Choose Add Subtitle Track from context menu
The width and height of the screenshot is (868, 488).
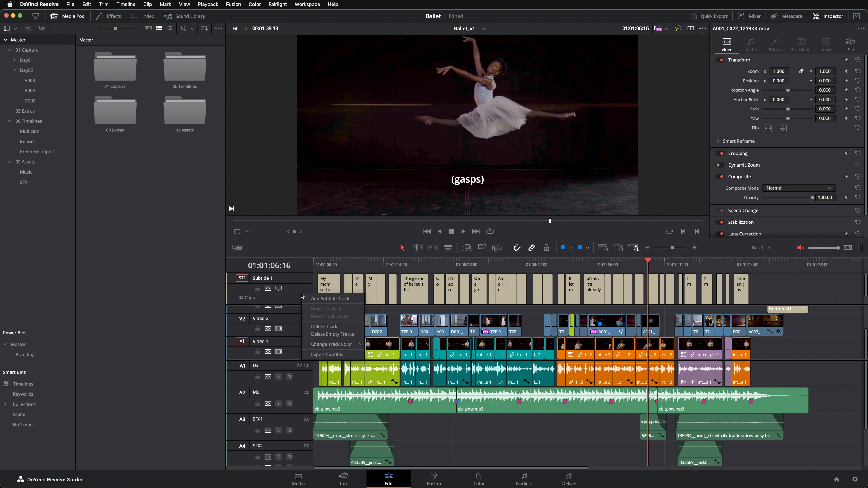tap(330, 298)
